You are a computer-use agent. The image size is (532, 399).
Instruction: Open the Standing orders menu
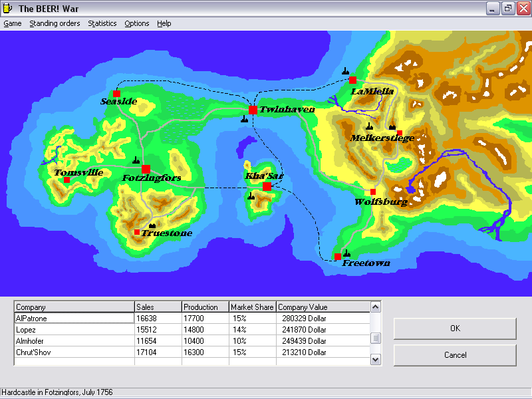pos(55,23)
